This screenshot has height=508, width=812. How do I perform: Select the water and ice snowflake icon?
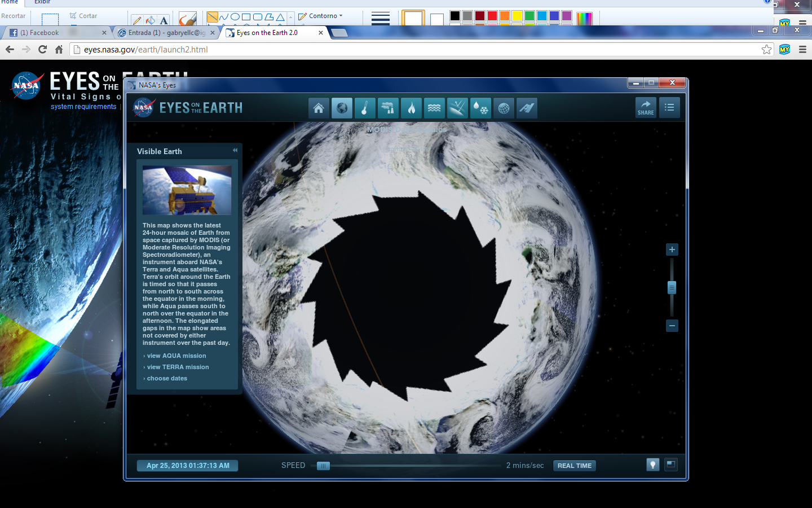[x=480, y=108]
